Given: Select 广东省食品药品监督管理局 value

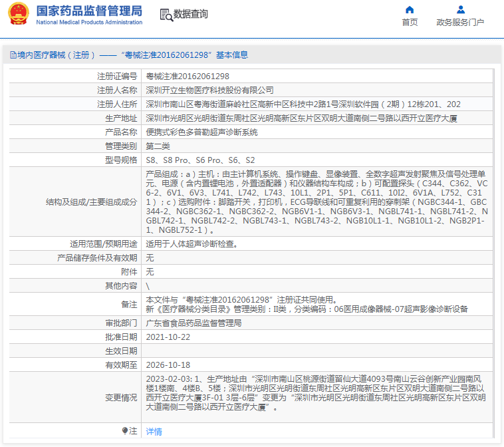Looking at the screenshot, I should 194,323.
